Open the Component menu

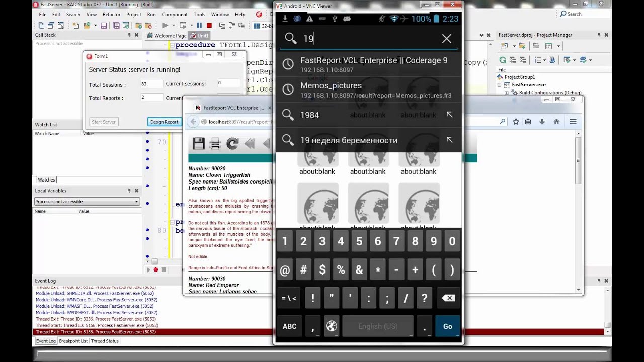[175, 15]
